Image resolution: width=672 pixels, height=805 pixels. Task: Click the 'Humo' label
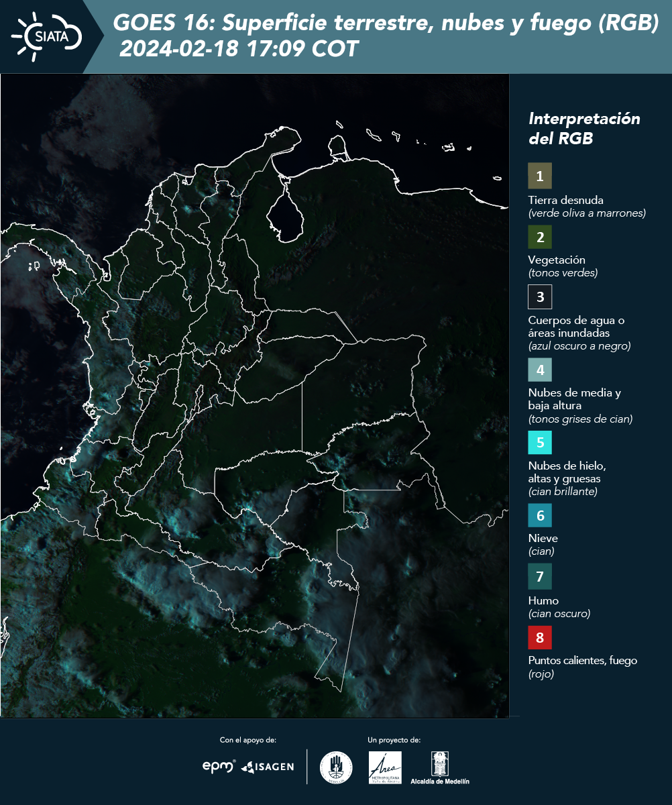click(543, 600)
